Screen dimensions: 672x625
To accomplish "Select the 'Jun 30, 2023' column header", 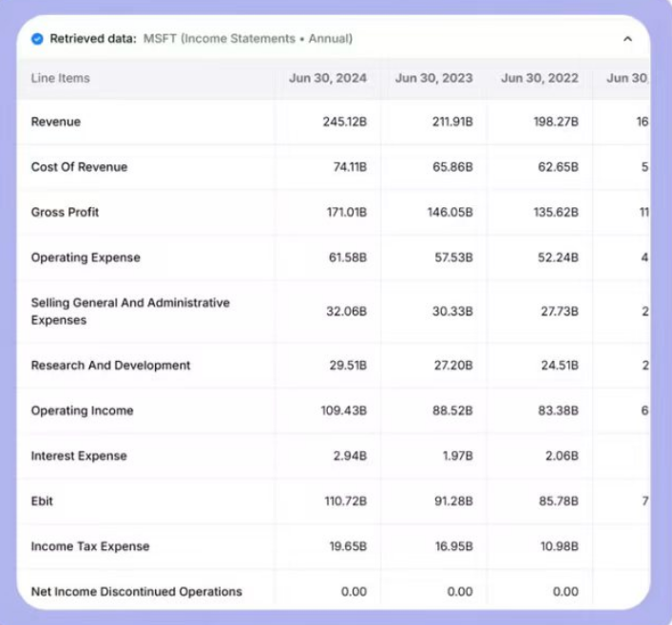I will (x=433, y=78).
